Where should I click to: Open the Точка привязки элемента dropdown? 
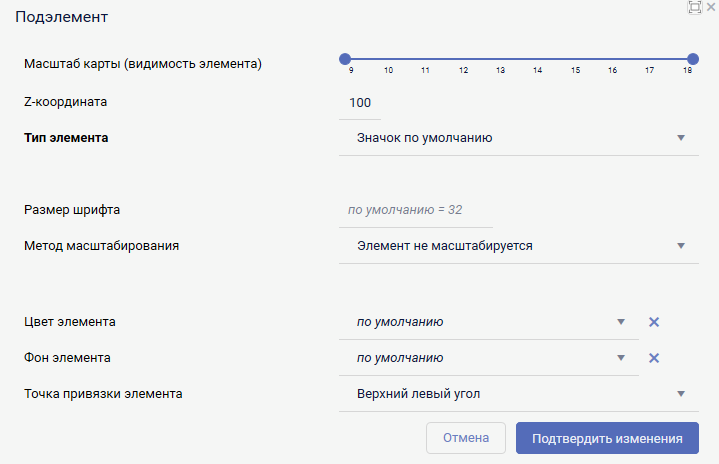518,394
